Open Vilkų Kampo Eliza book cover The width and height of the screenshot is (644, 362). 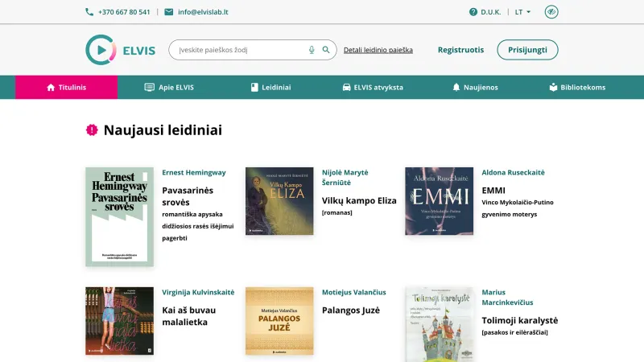tap(279, 201)
